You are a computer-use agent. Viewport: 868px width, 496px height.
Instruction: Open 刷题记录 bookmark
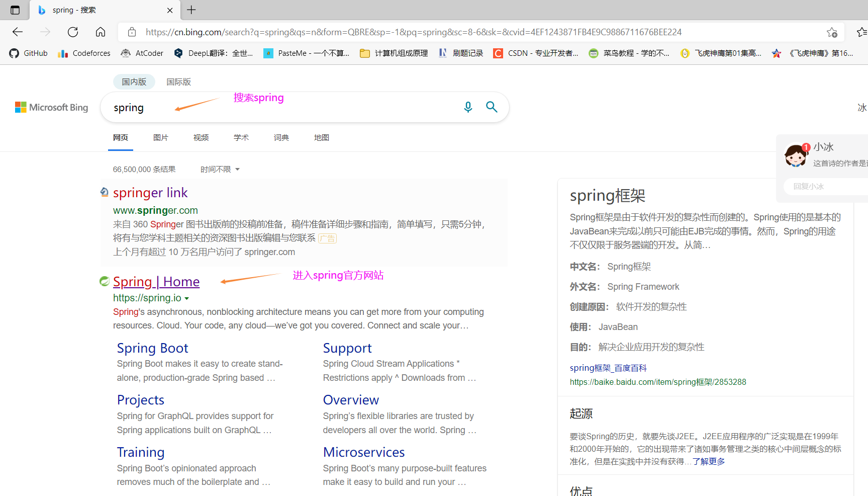coord(461,53)
